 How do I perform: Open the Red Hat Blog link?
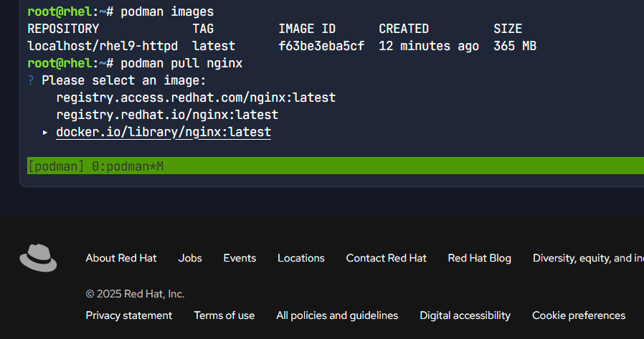pyautogui.click(x=480, y=258)
